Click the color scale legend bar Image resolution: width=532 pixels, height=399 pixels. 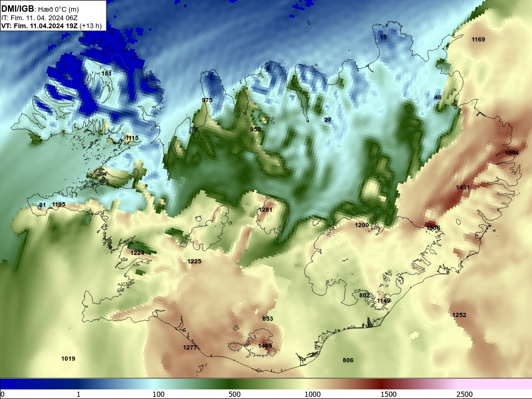pos(266,384)
